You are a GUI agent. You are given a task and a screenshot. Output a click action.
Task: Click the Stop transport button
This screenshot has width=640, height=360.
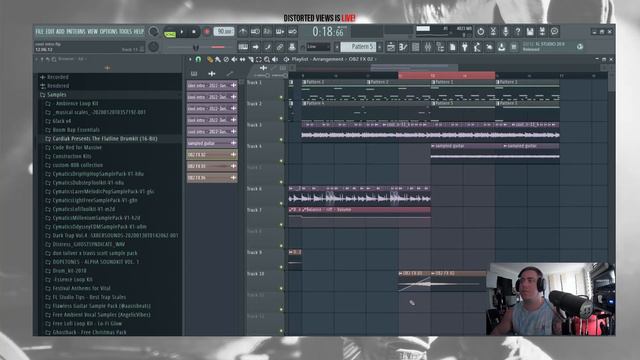[x=194, y=32]
